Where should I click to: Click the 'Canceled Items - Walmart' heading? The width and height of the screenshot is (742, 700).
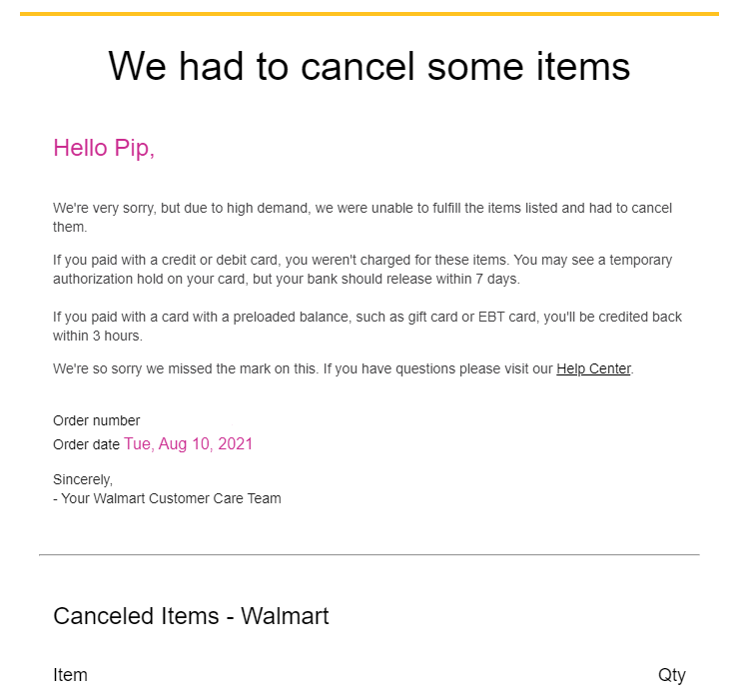tap(191, 616)
